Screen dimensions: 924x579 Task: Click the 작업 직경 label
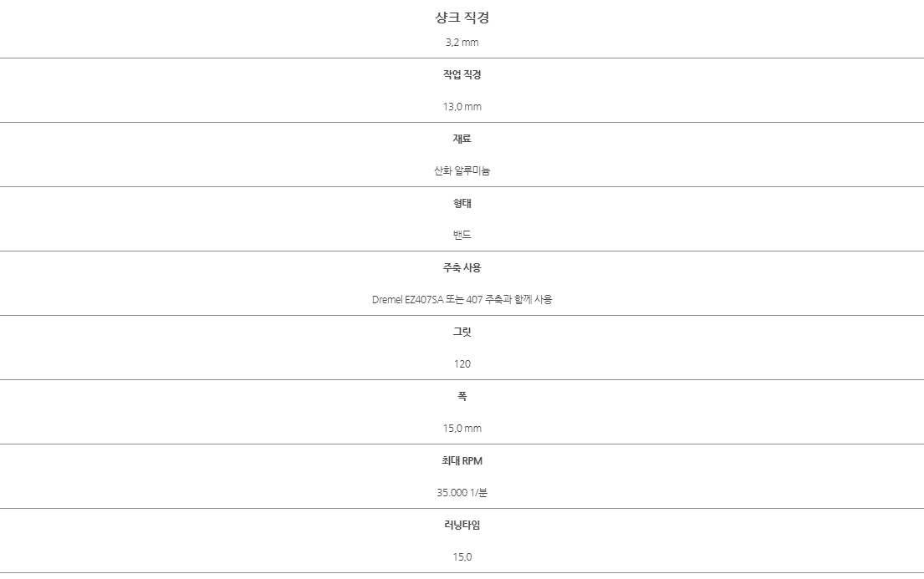(462, 74)
